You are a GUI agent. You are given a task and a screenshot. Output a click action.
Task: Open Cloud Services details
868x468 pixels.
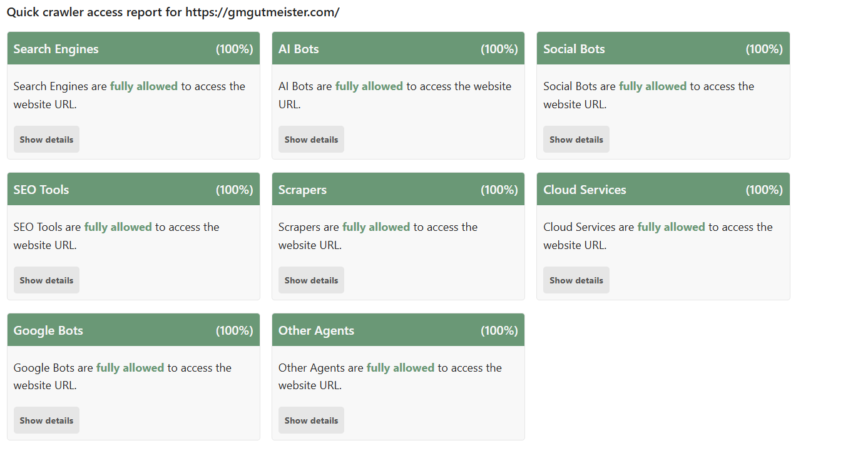[x=576, y=280]
